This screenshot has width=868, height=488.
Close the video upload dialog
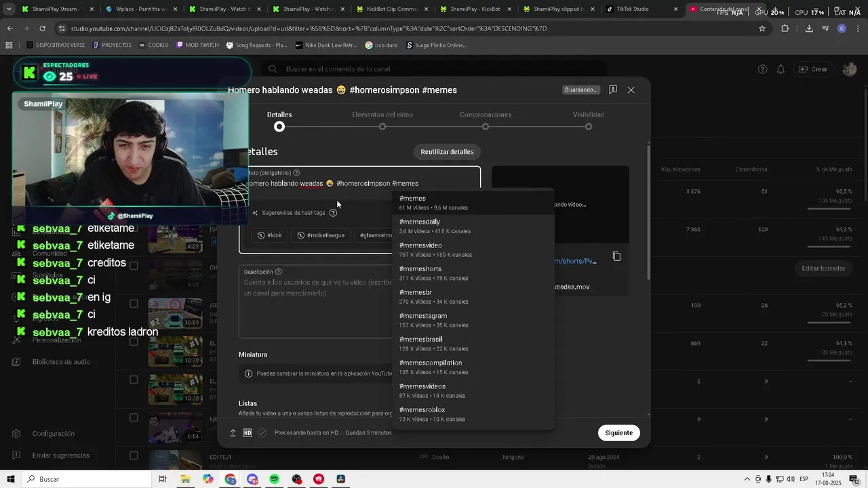631,89
